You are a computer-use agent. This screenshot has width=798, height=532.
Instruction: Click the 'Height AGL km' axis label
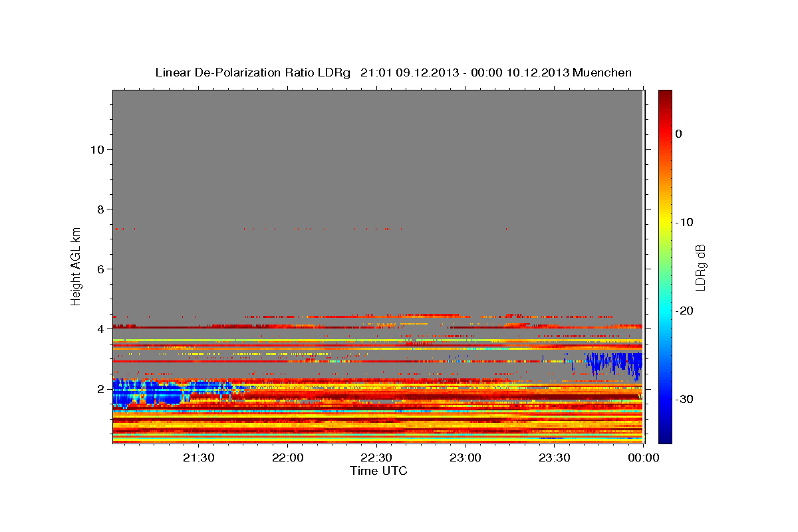(76, 266)
